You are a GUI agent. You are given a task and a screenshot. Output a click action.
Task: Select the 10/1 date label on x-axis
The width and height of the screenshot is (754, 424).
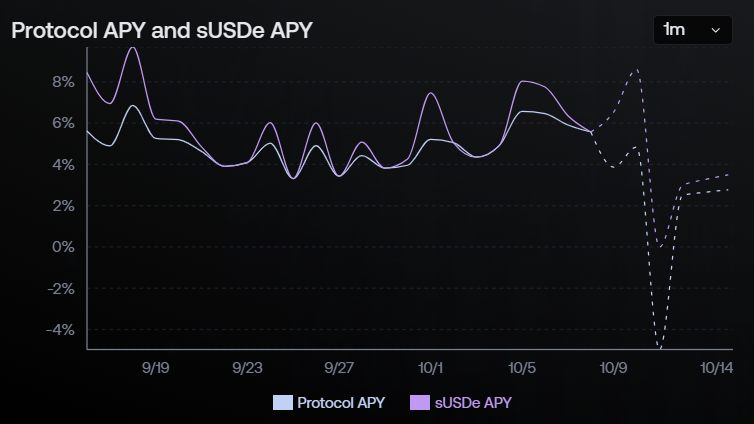tap(431, 367)
